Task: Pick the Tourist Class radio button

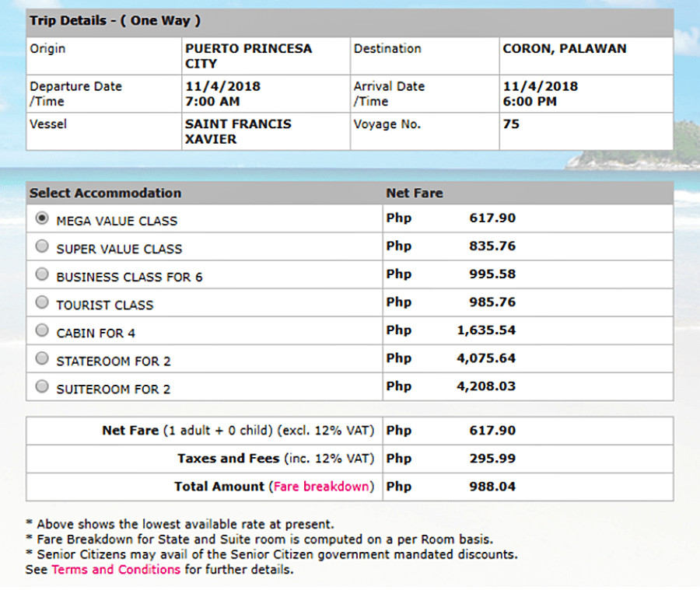Action: [x=42, y=303]
